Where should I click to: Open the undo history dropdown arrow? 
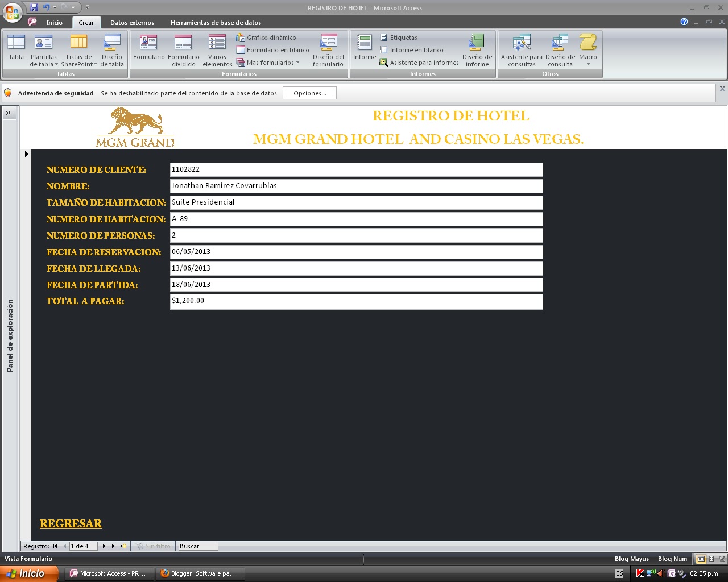(55, 7)
